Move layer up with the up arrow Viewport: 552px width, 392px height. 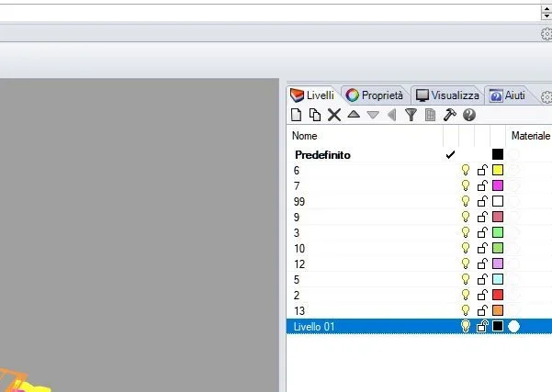click(x=354, y=115)
